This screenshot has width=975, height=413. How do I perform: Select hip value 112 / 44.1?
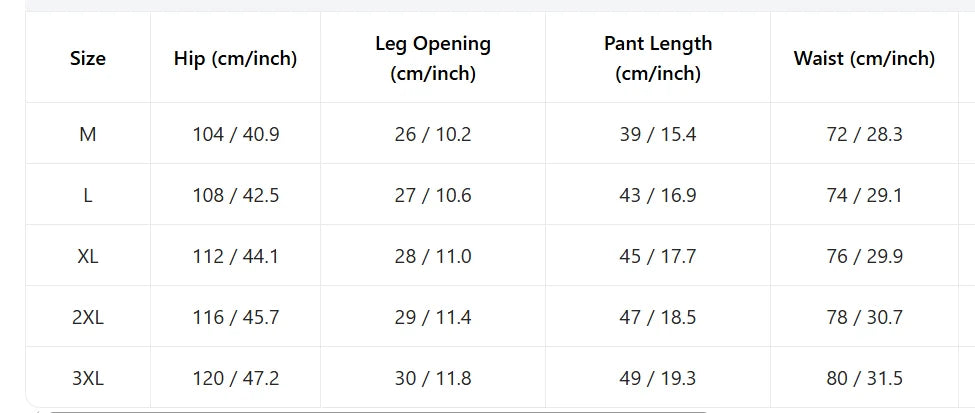(x=236, y=256)
